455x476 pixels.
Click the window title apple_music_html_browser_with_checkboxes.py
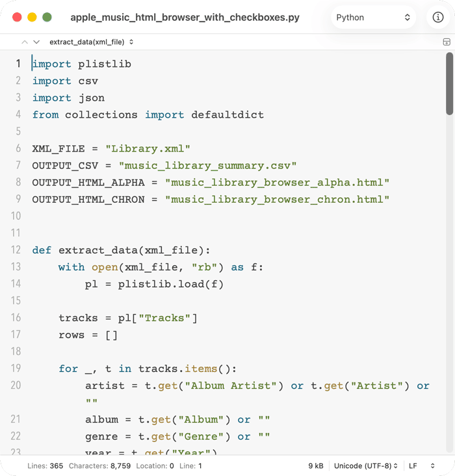(185, 18)
